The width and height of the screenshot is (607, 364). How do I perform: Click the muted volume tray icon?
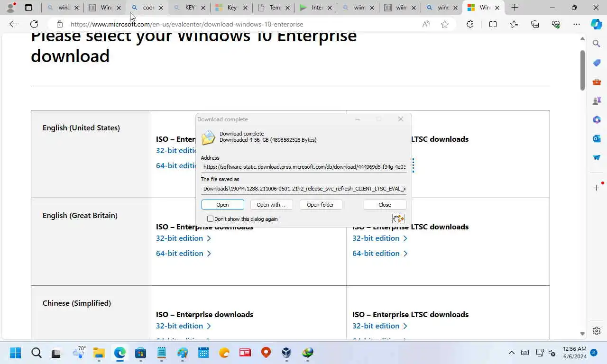(552, 353)
